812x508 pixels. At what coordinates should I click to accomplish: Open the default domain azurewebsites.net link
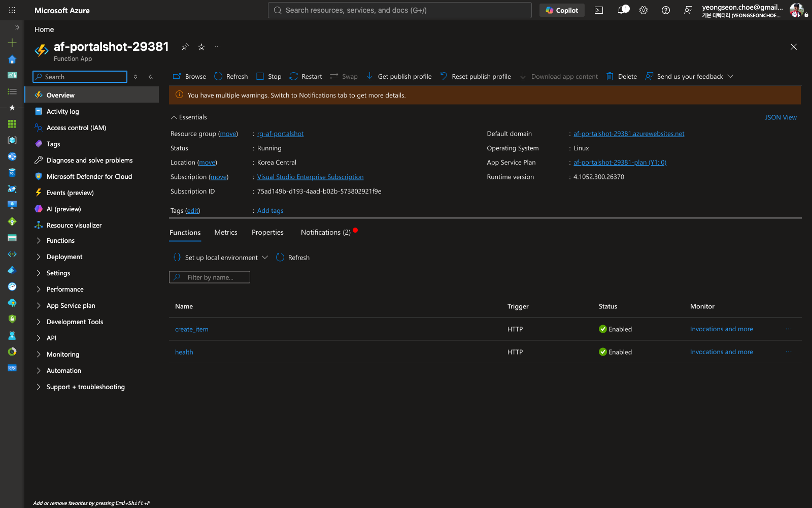tap(629, 134)
